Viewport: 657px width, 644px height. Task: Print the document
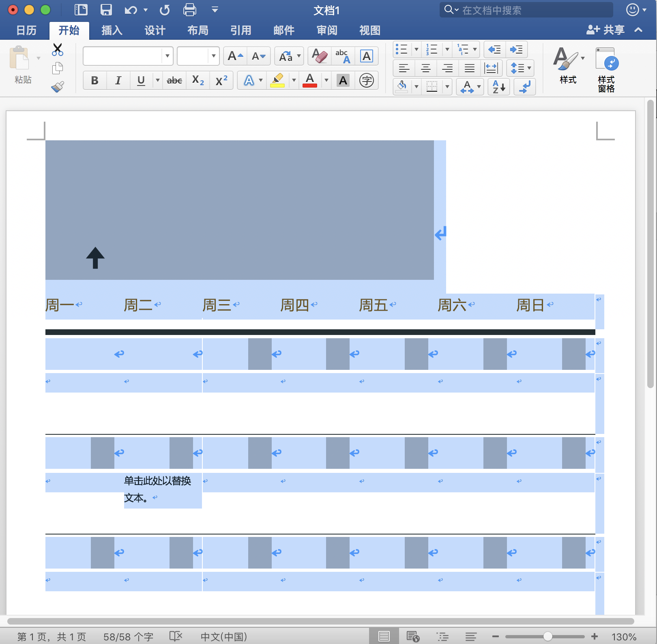click(x=189, y=10)
